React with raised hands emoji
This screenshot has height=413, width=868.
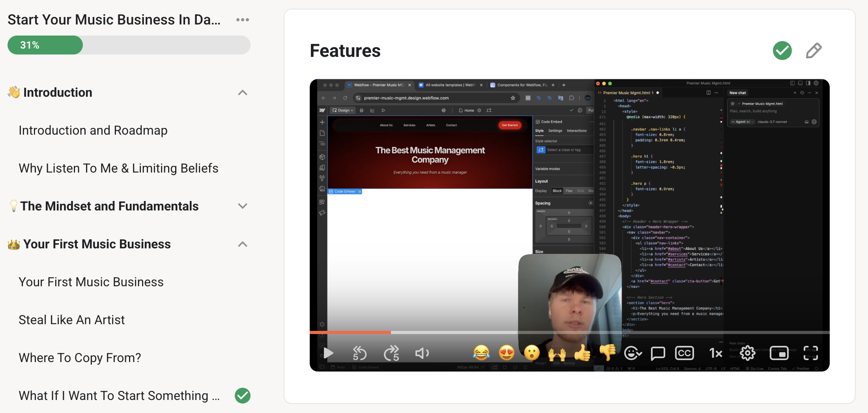pos(557,353)
